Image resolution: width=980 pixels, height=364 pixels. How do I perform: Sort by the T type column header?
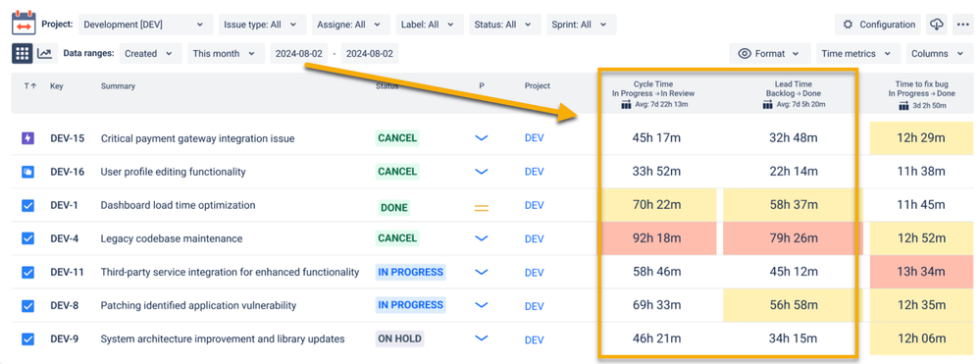30,85
